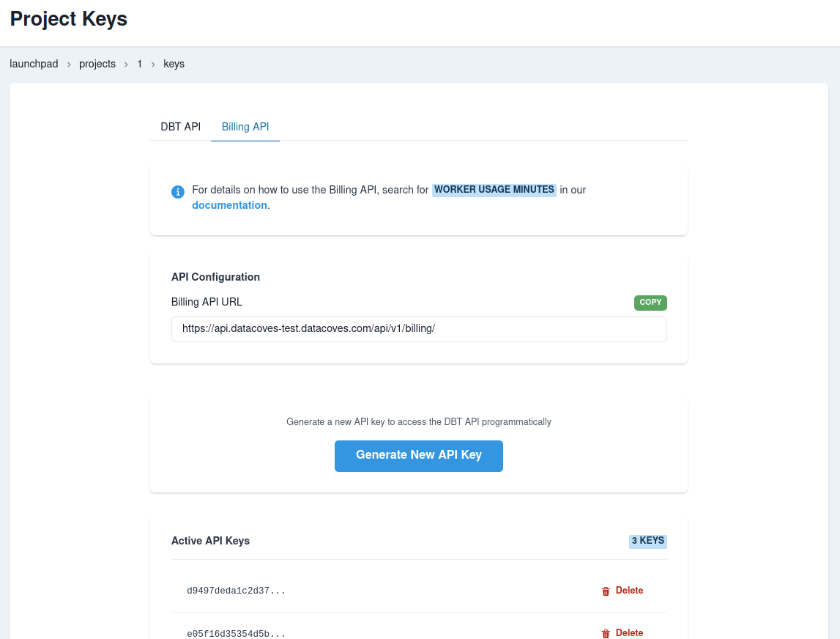
Task: Click the trash icon beside key e05f16d35354d5b
Action: [606, 633]
